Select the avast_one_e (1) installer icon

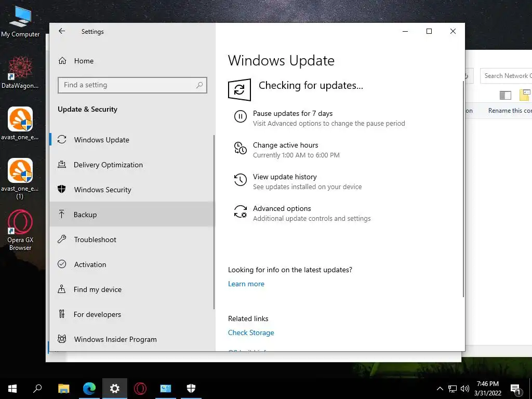click(x=20, y=179)
